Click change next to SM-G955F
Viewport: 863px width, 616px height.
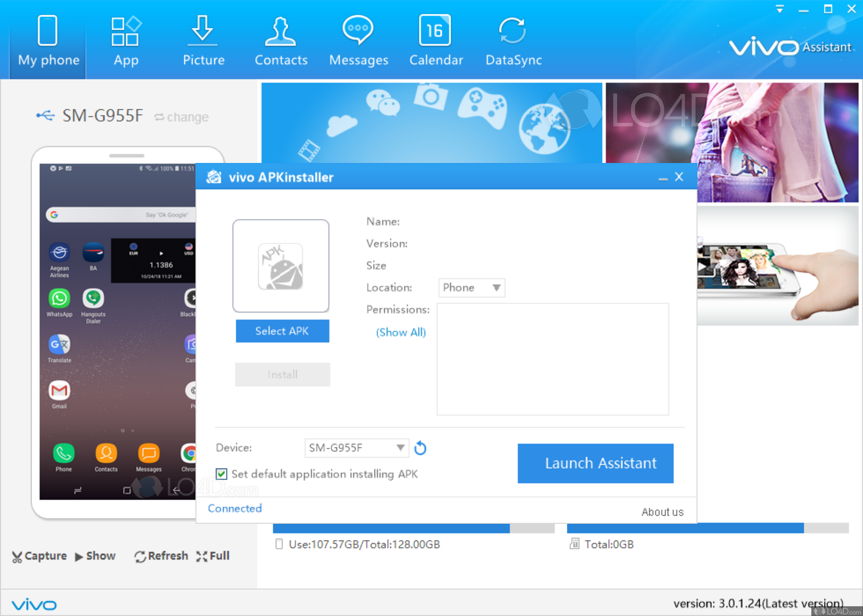point(187,117)
